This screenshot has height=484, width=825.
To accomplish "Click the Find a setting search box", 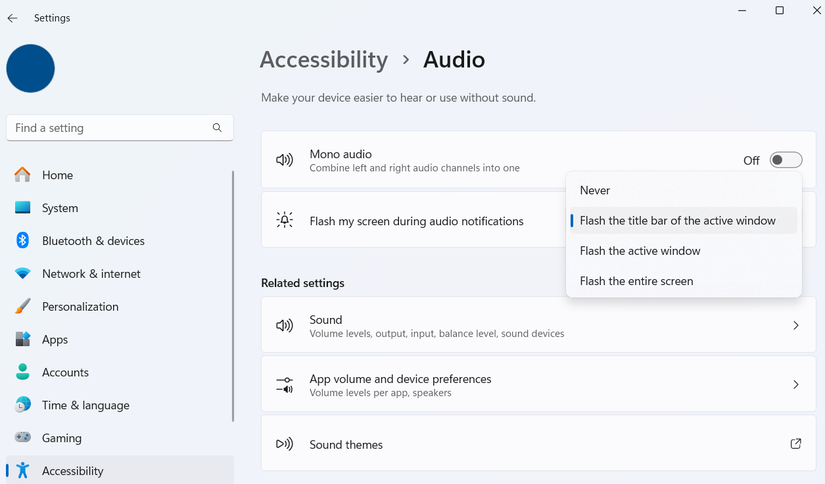I will [x=110, y=128].
